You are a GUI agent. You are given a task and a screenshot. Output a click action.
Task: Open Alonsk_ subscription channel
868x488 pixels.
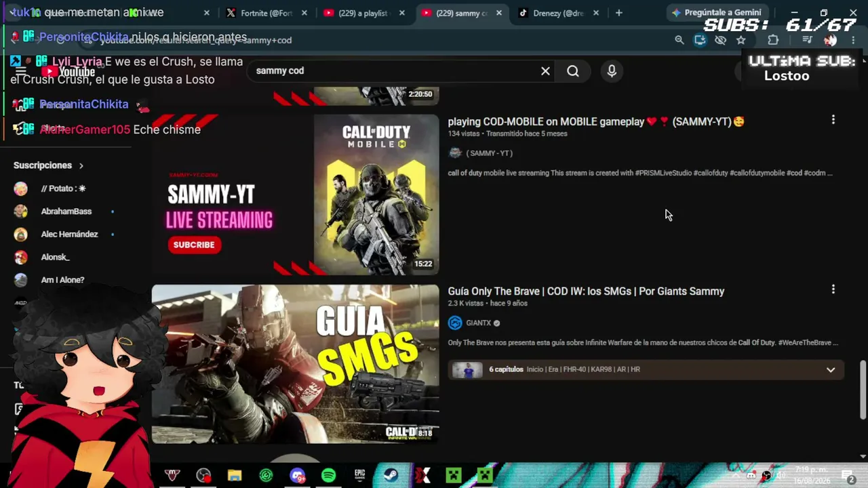(54, 258)
